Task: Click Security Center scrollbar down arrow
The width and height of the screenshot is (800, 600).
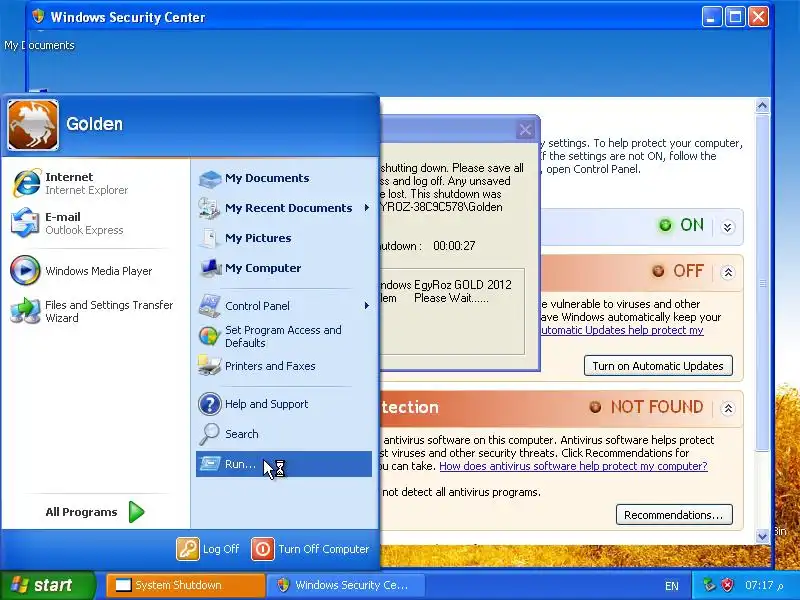Action: pyautogui.click(x=762, y=536)
